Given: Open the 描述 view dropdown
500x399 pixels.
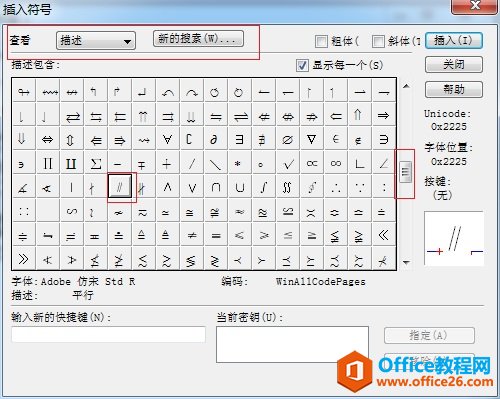Looking at the screenshot, I should tap(96, 41).
